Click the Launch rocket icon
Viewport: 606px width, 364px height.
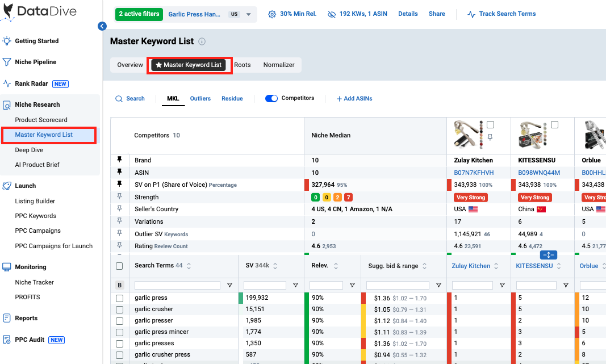7,186
